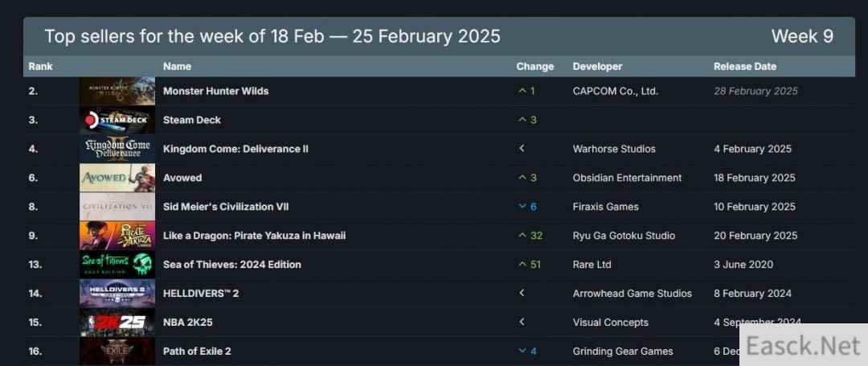The width and height of the screenshot is (868, 366).
Task: Sort by the Name column header
Action: (x=177, y=67)
